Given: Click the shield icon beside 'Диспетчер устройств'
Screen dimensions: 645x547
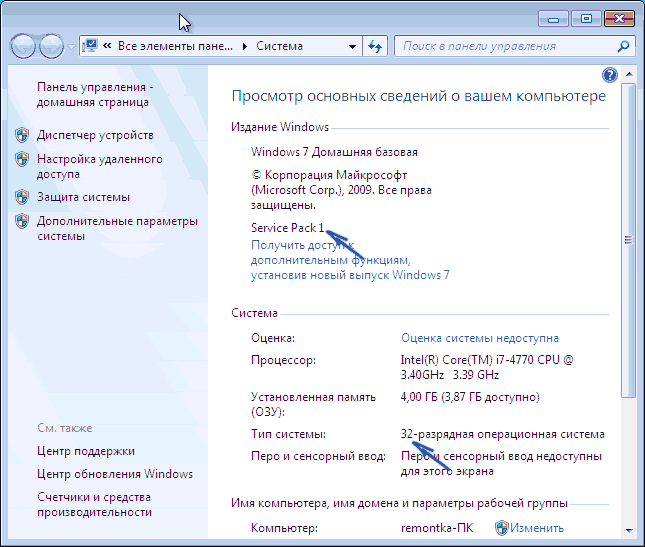Looking at the screenshot, I should (22, 135).
